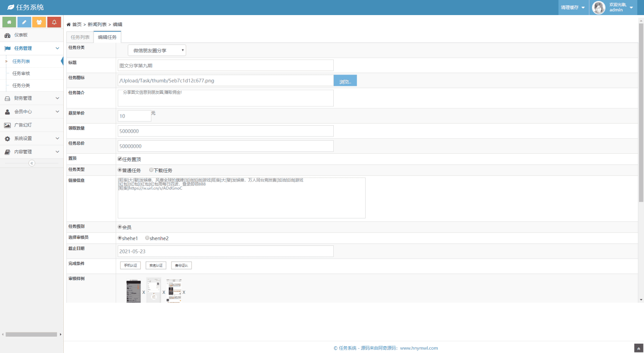Click the green home shortcut icon
Screen dimensions: 644x353
coord(9,22)
